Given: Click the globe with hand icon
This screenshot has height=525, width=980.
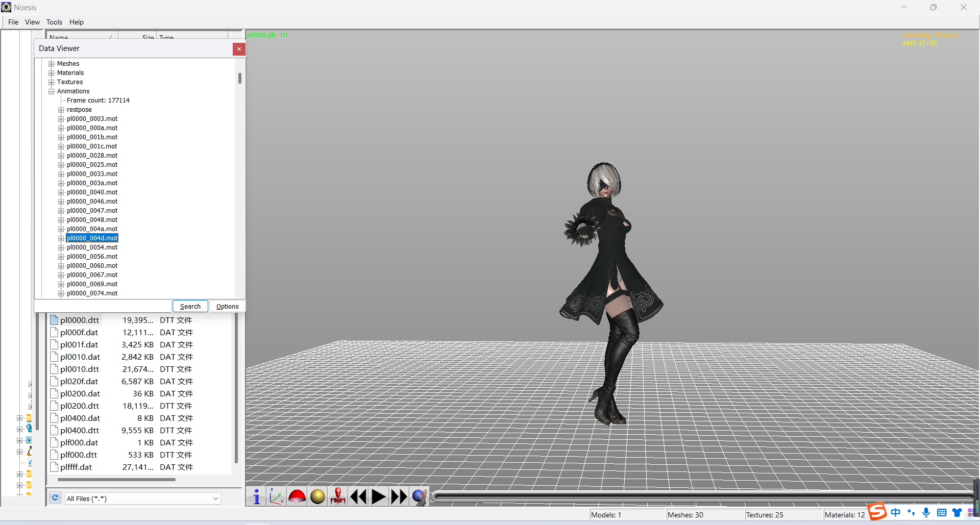Looking at the screenshot, I should [x=420, y=496].
